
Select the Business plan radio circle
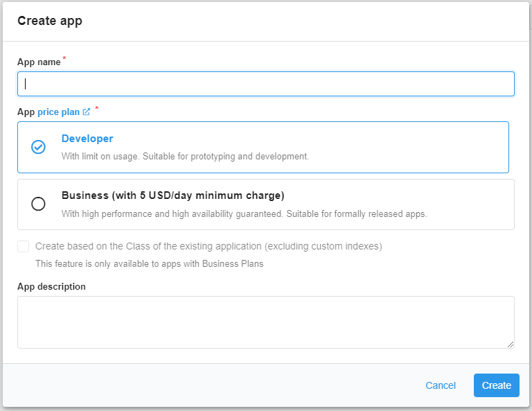(x=39, y=204)
